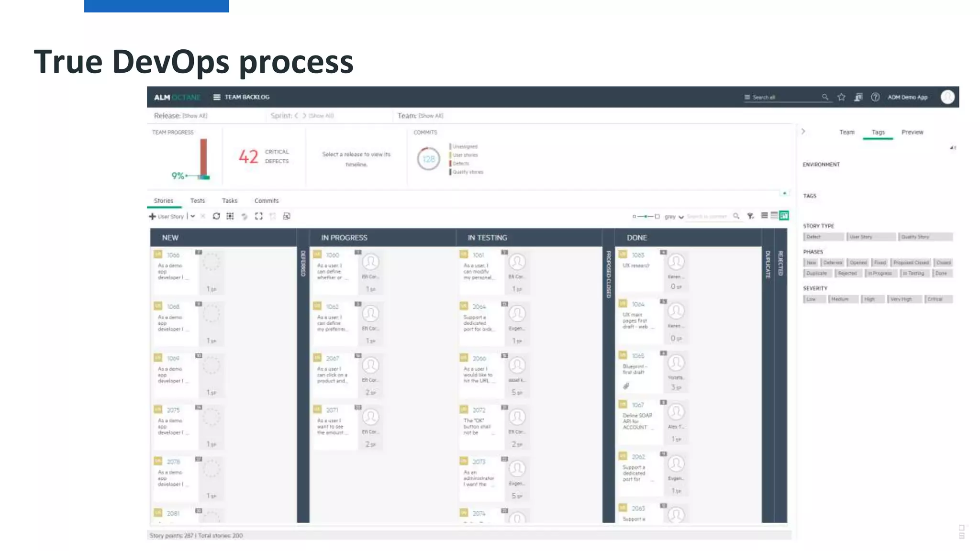980x551 pixels.
Task: Open story 1060 by its ID link
Action: point(333,255)
